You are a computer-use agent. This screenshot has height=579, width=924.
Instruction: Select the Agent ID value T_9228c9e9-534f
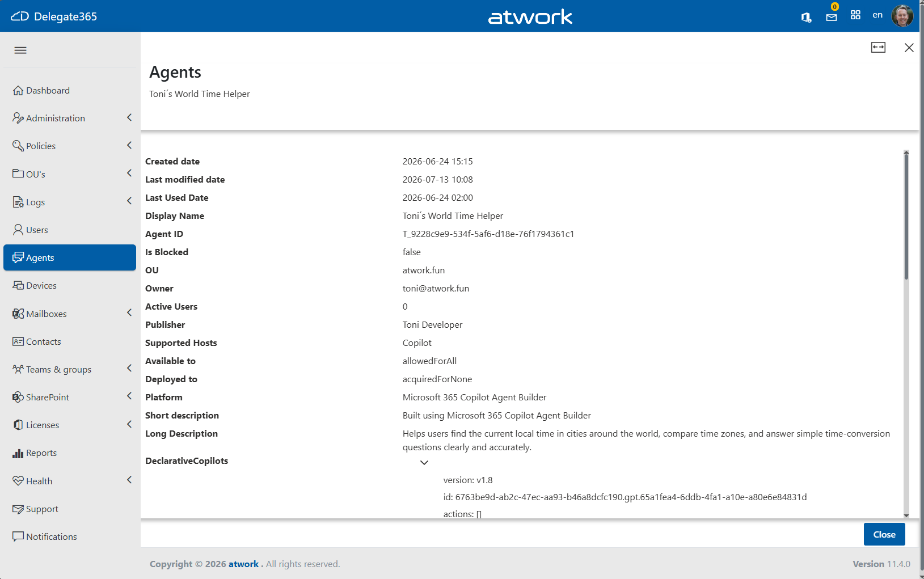coord(488,234)
